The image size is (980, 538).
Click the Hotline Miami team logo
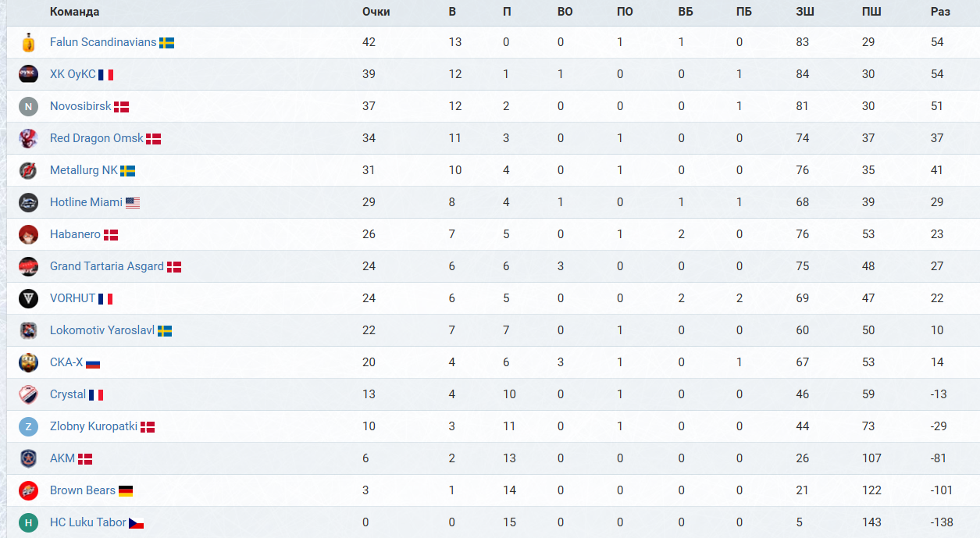(x=29, y=202)
